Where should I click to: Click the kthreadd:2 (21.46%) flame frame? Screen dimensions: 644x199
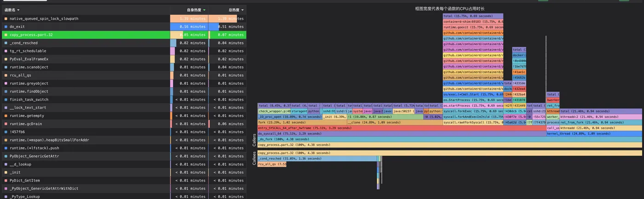tap(600, 117)
